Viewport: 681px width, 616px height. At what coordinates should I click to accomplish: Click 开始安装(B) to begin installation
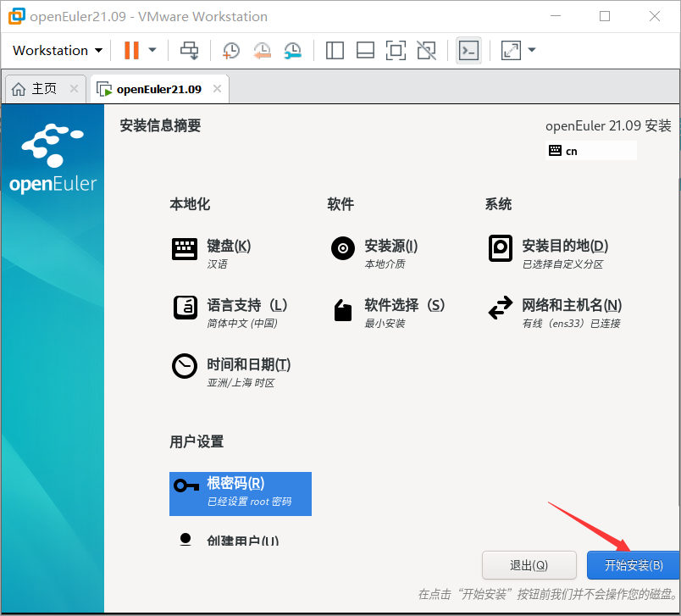tap(634, 565)
